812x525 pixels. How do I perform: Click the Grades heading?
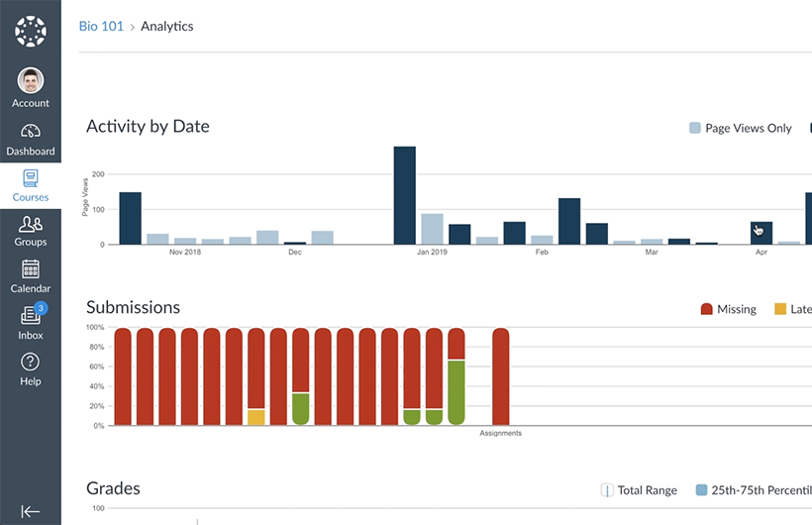click(113, 488)
